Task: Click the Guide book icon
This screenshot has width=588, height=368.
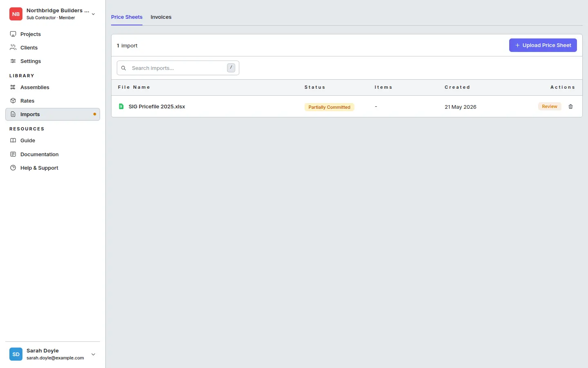Action: (x=13, y=140)
